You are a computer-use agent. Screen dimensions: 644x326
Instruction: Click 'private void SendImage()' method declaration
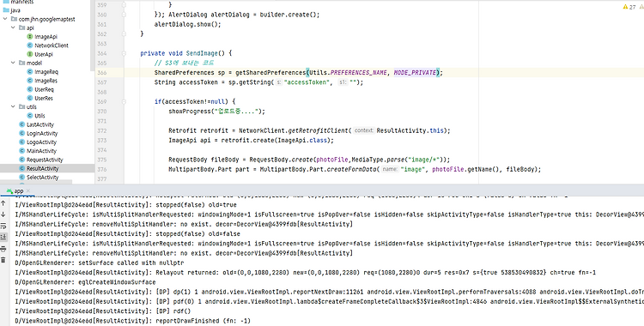point(186,53)
